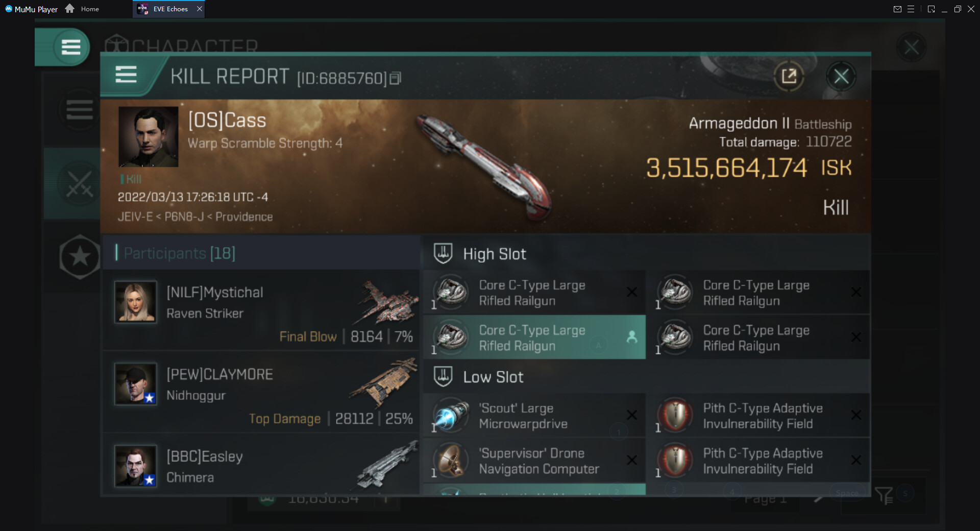Open Mystichal's participant entry
Viewport: 980px width, 531px height.
click(261, 309)
